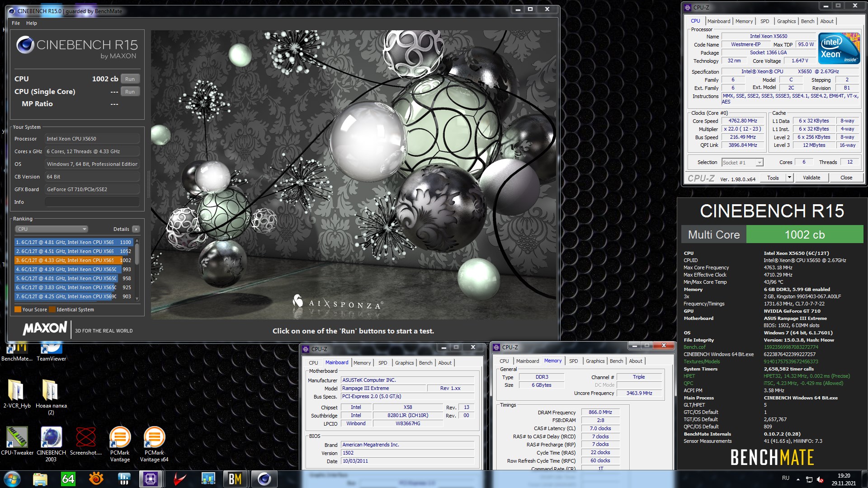868x488 pixels.
Task: Switch to Bench tab in top-right CPU-Z
Action: click(x=807, y=21)
